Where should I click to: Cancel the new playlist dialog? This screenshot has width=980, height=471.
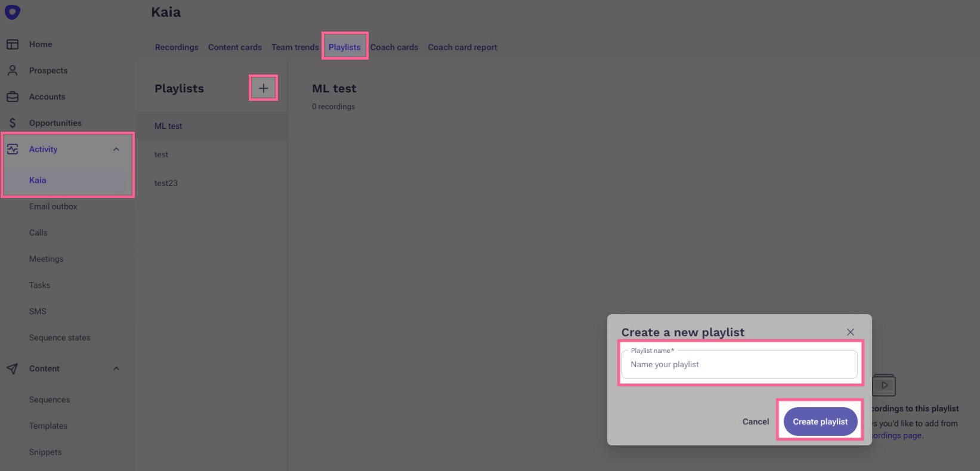(x=756, y=422)
